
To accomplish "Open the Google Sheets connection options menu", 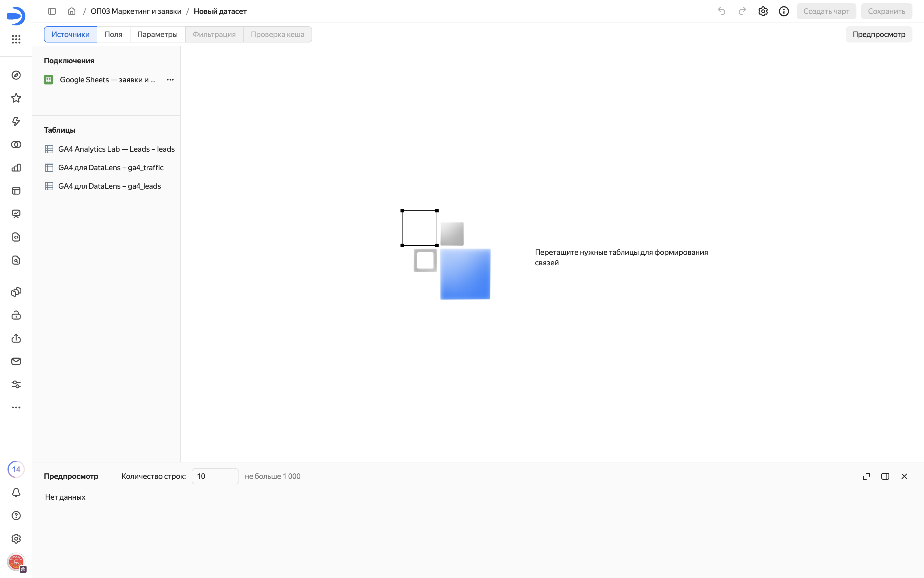I will (x=170, y=80).
